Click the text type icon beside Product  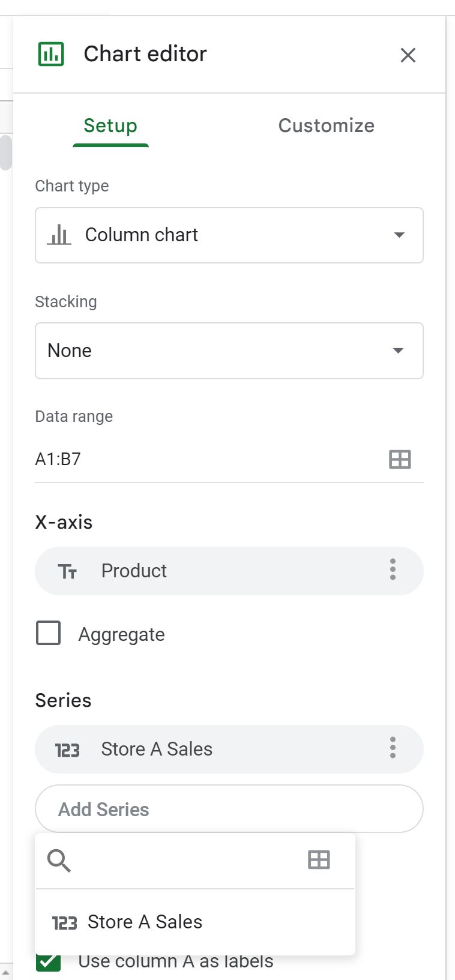tap(67, 571)
